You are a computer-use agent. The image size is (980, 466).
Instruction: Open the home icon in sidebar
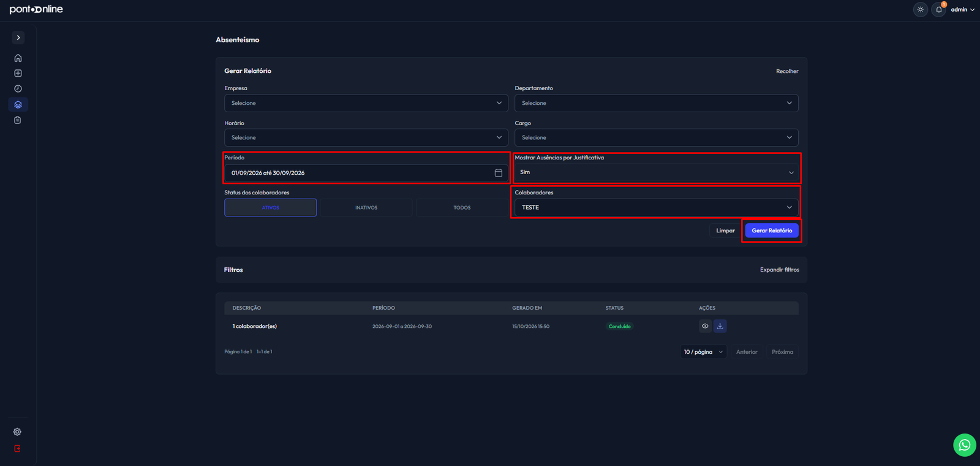coord(18,58)
